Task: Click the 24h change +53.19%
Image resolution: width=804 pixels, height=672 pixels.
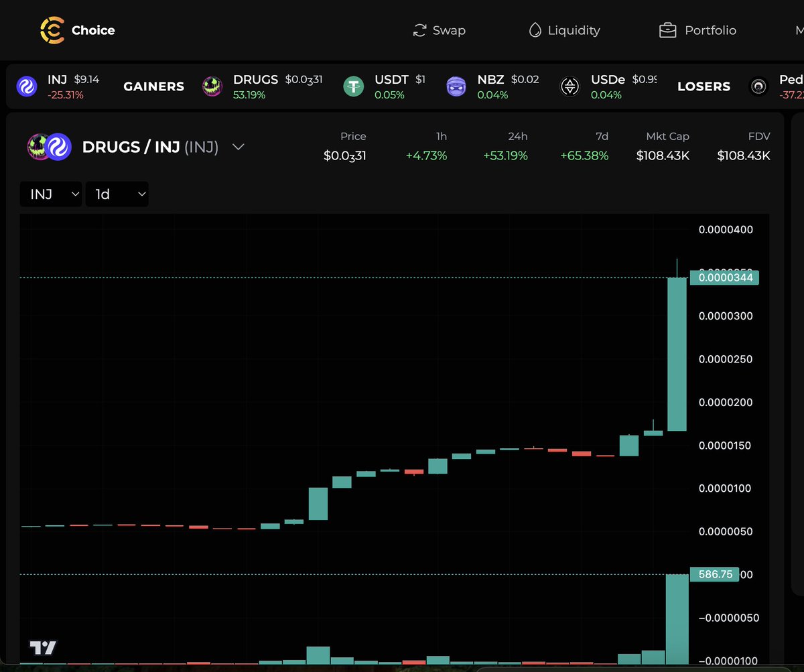Action: click(x=505, y=155)
